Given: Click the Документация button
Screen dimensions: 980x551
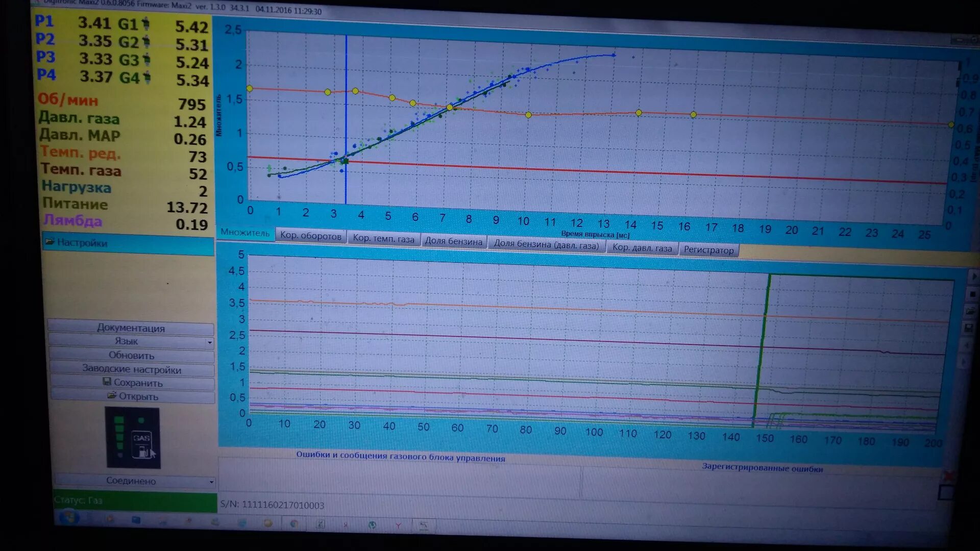Looking at the screenshot, I should (x=131, y=328).
